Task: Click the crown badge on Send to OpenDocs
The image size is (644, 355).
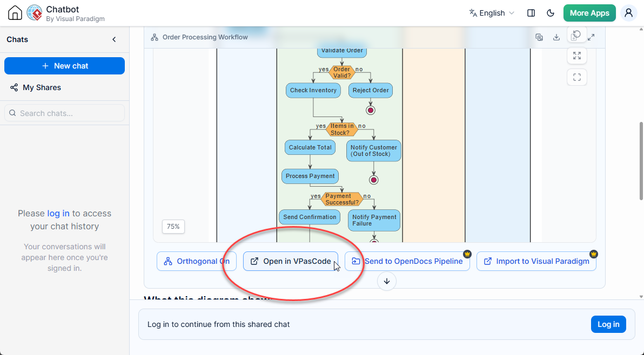Action: [x=467, y=254]
